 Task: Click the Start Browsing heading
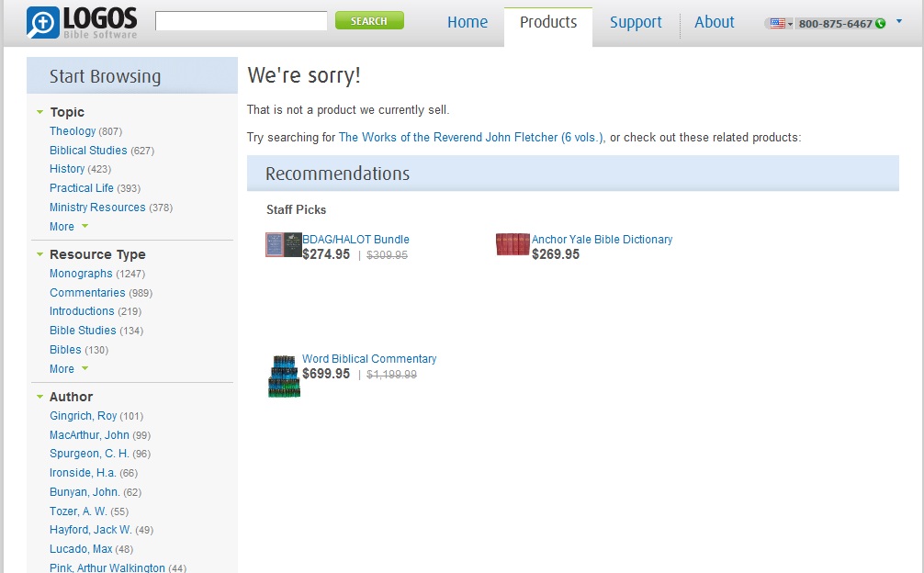(105, 76)
